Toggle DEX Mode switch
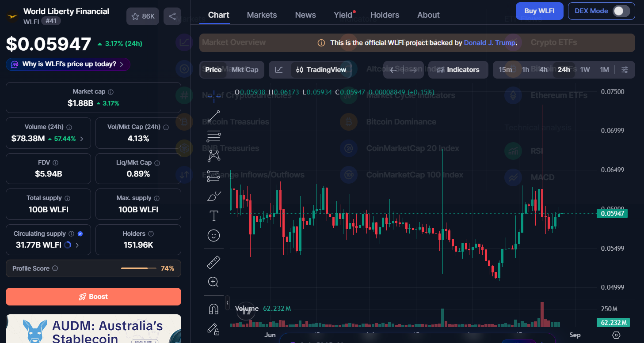The width and height of the screenshot is (644, 343). pyautogui.click(x=621, y=11)
